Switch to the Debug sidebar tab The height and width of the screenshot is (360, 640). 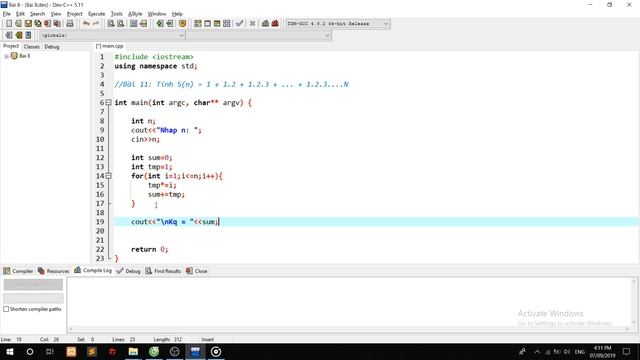(x=52, y=47)
